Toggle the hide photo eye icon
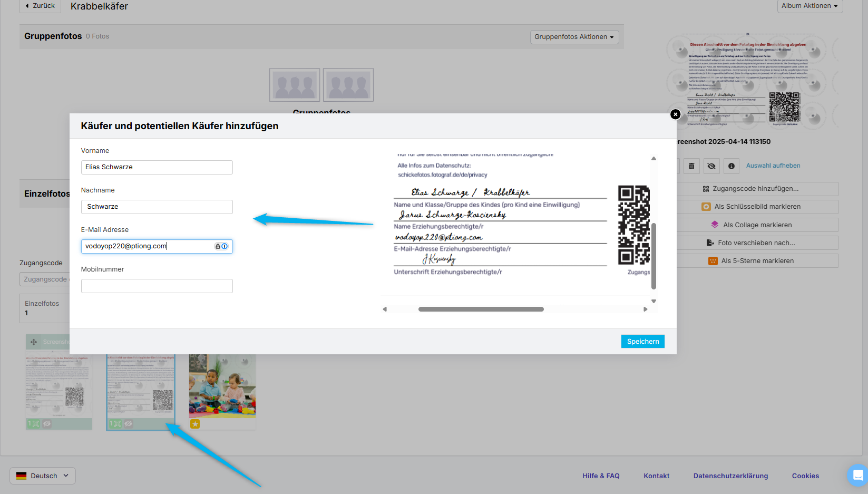The height and width of the screenshot is (494, 868). 711,166
